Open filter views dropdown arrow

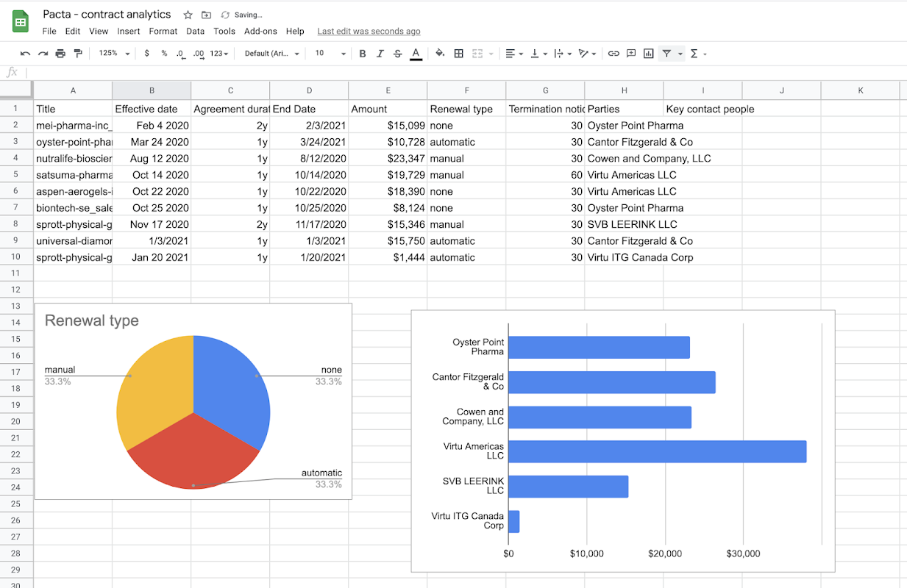[680, 54]
